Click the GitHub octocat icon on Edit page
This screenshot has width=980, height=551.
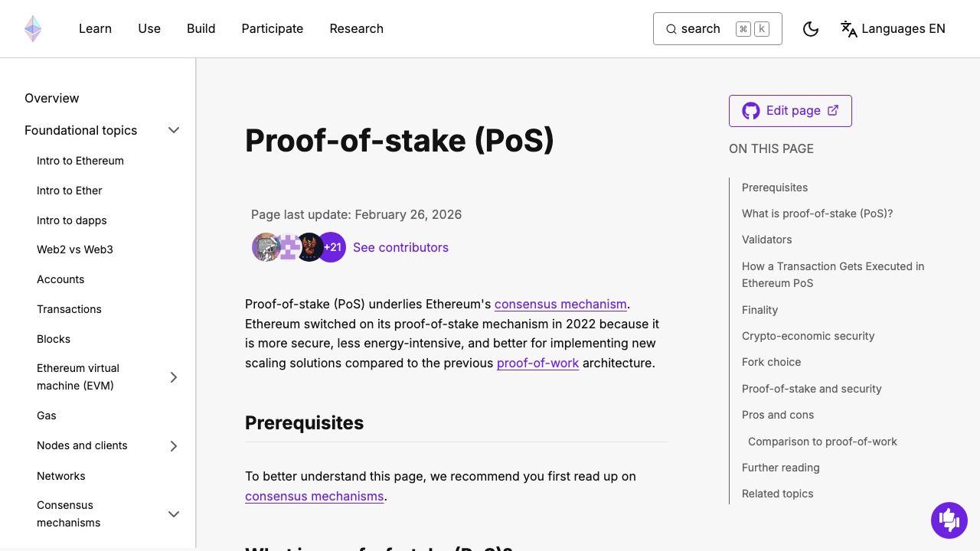[750, 110]
